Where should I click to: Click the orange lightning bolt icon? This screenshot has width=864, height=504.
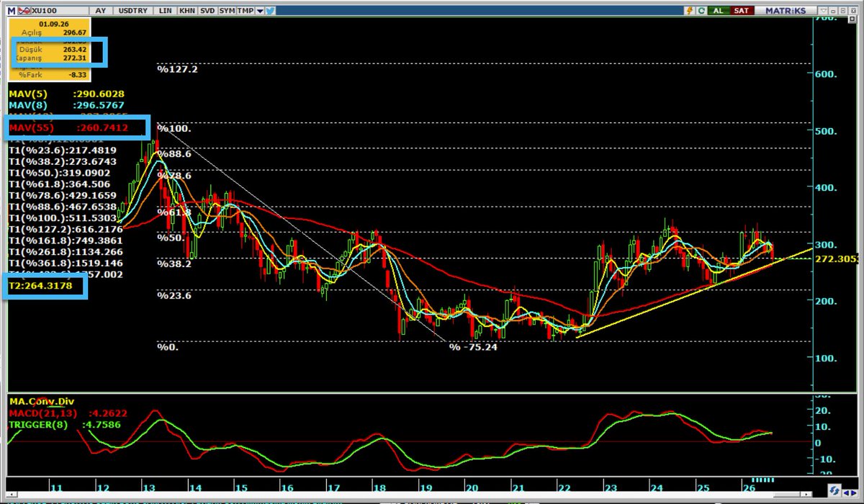click(690, 11)
